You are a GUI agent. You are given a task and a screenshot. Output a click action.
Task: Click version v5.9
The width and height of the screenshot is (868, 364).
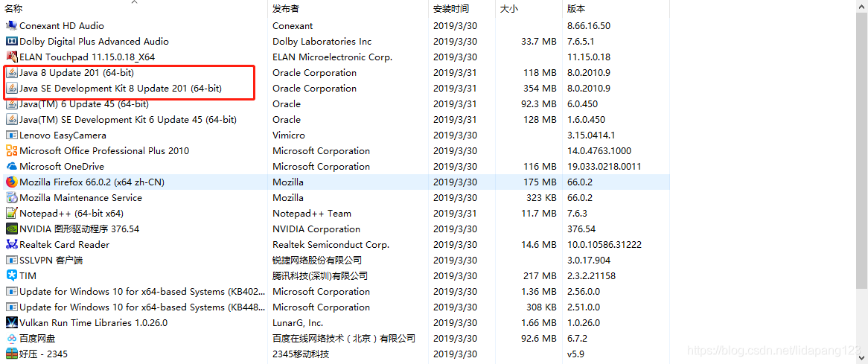(x=575, y=354)
